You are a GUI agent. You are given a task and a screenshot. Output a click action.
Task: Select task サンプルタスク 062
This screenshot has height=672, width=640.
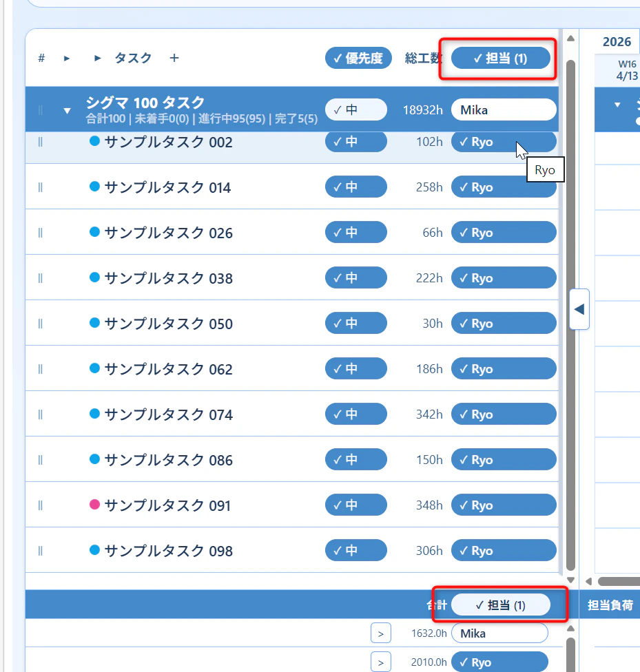pyautogui.click(x=169, y=369)
